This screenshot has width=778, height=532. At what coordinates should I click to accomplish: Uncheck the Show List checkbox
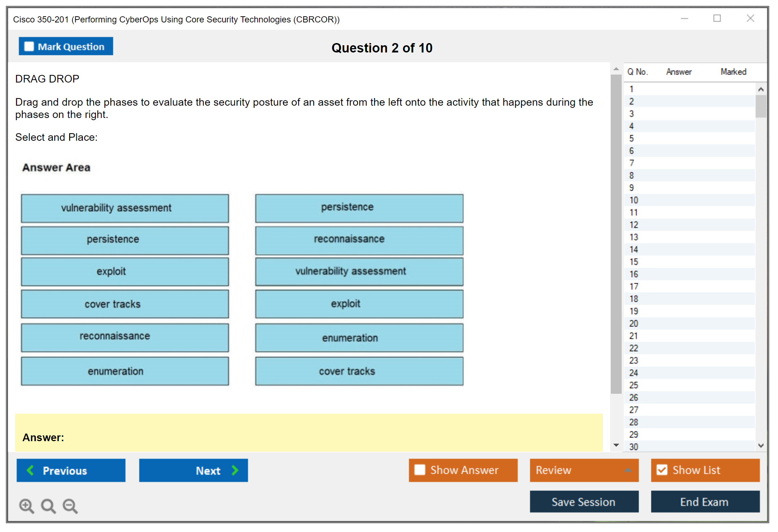pos(662,470)
